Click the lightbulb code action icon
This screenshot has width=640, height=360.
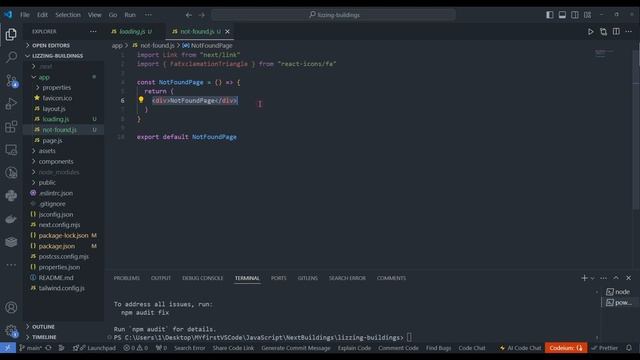(x=141, y=99)
